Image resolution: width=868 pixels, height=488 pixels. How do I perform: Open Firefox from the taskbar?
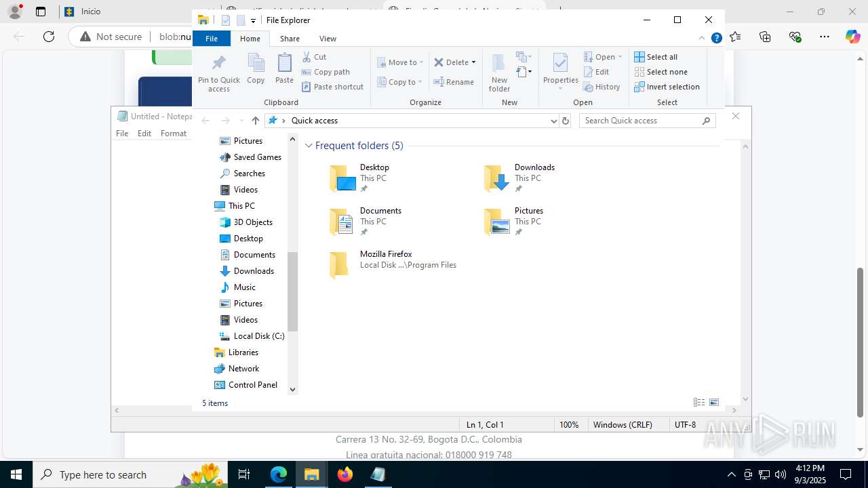(345, 474)
